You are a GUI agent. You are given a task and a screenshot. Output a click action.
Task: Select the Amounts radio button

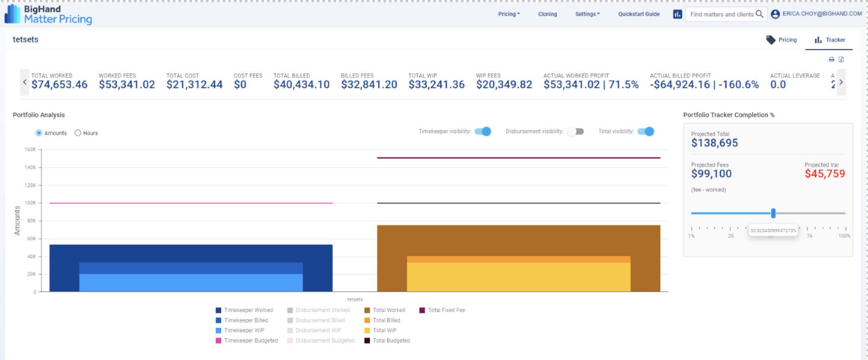click(39, 133)
